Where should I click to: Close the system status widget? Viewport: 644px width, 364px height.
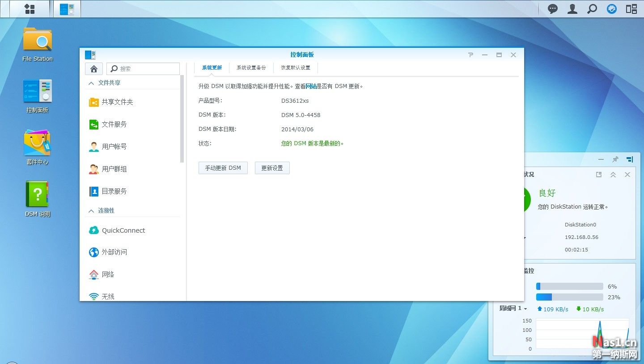click(x=627, y=175)
